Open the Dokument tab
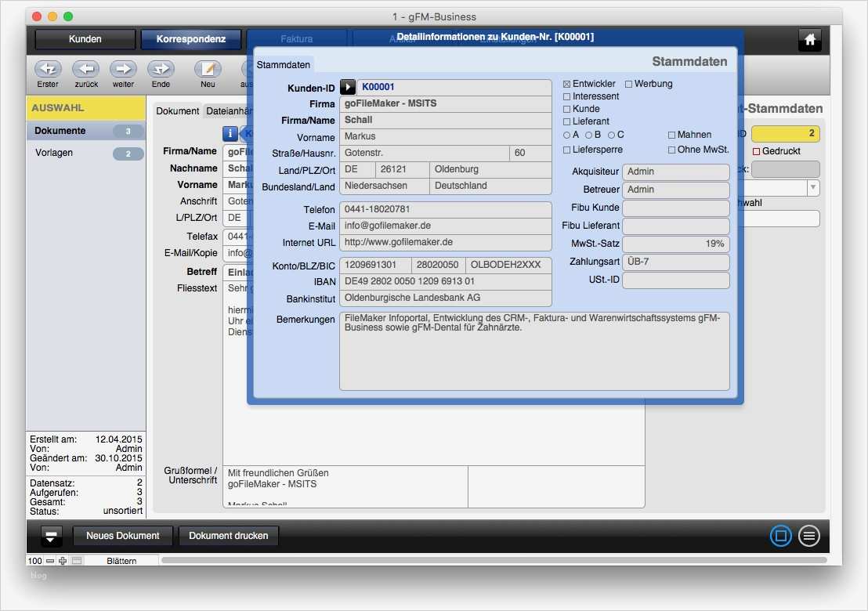The width and height of the screenshot is (868, 611). (x=177, y=111)
